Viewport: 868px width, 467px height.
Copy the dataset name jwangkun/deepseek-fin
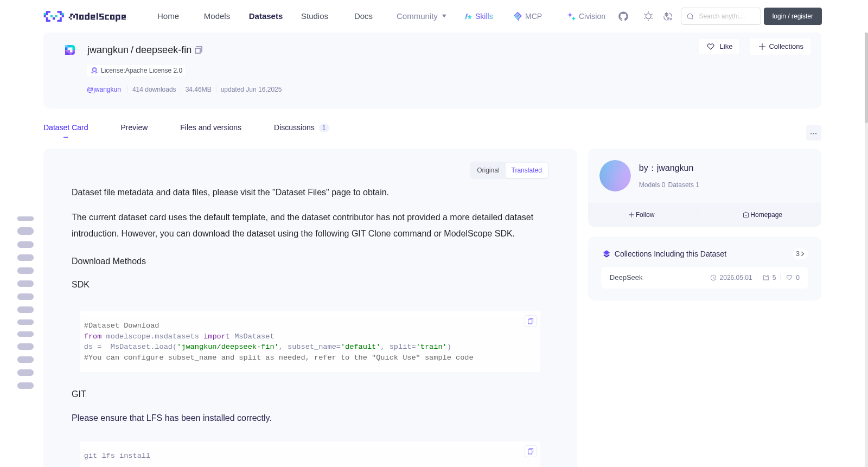pyautogui.click(x=199, y=50)
